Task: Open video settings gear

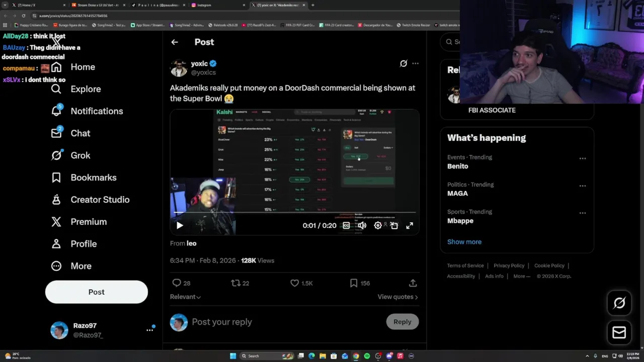Action: pyautogui.click(x=378, y=226)
